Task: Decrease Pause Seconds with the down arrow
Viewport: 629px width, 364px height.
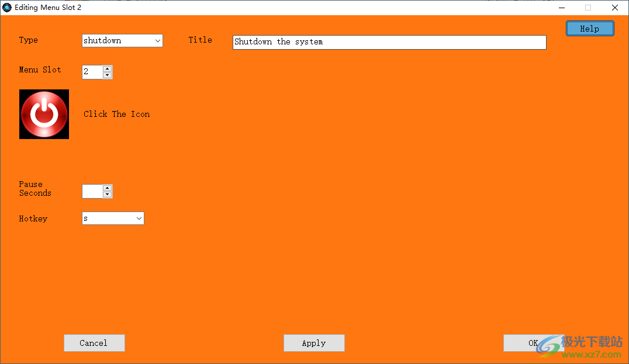Action: (108, 194)
